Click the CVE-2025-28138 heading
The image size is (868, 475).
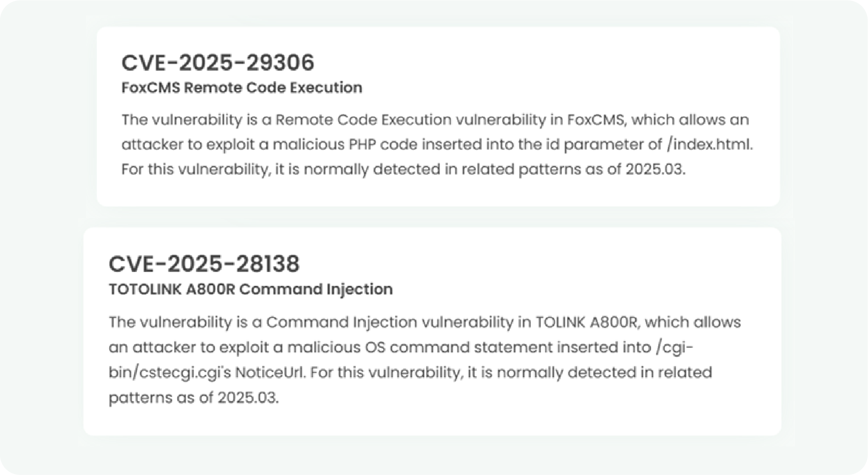[x=204, y=264]
